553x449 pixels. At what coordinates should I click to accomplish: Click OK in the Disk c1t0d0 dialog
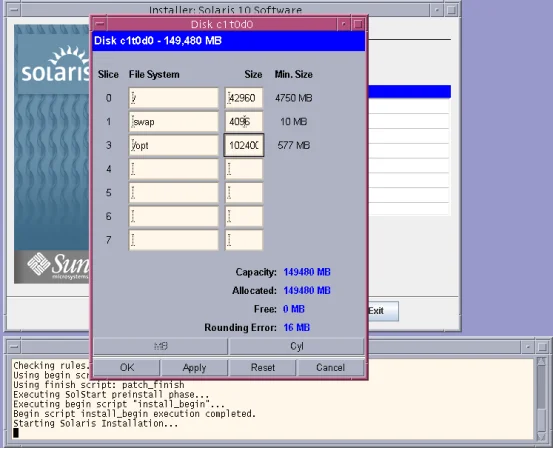[x=127, y=368]
